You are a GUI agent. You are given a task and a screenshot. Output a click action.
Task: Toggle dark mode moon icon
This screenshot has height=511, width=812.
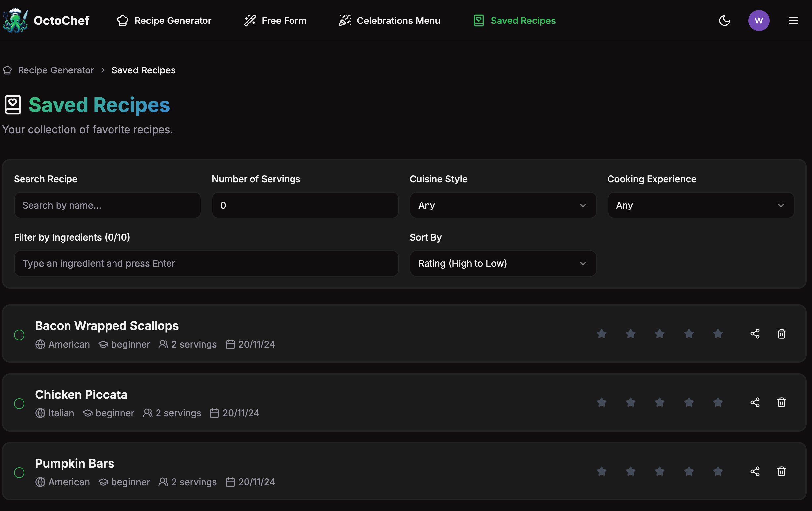(724, 21)
